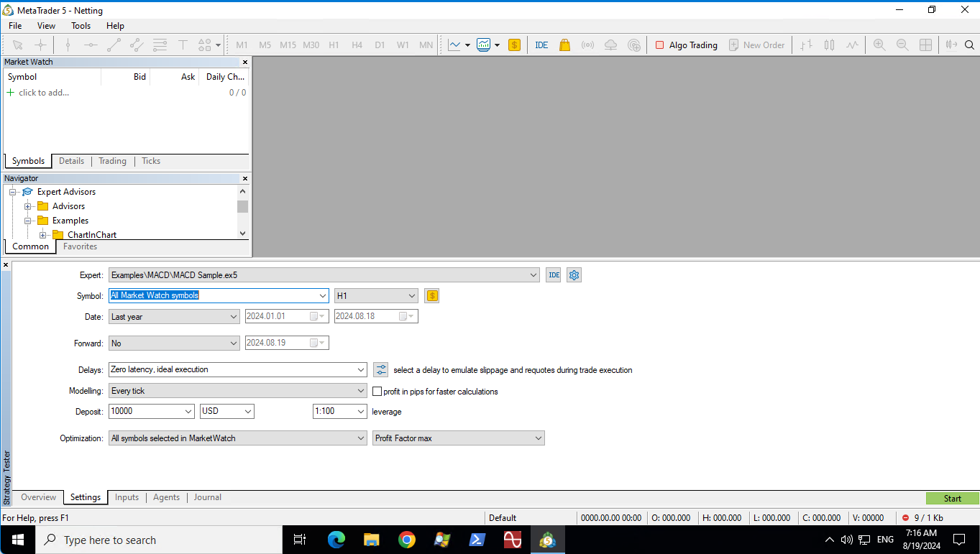Open the Signals broadcast icon
The height and width of the screenshot is (554, 980).
(x=587, y=45)
